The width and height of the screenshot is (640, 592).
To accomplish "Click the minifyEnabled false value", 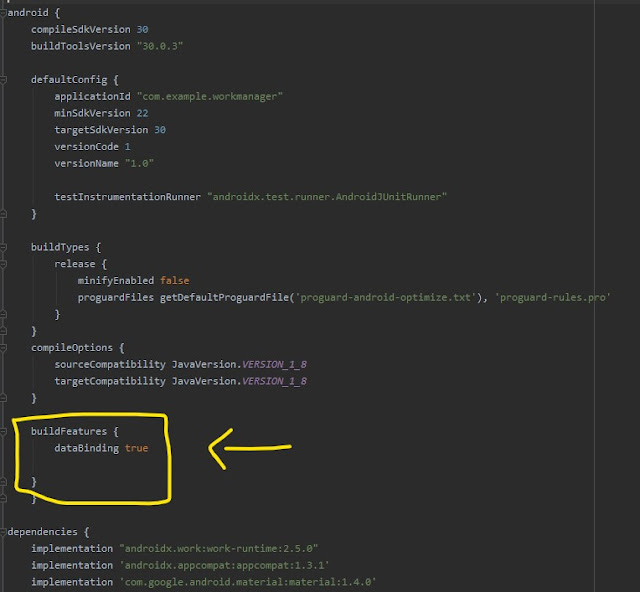I will point(174,280).
